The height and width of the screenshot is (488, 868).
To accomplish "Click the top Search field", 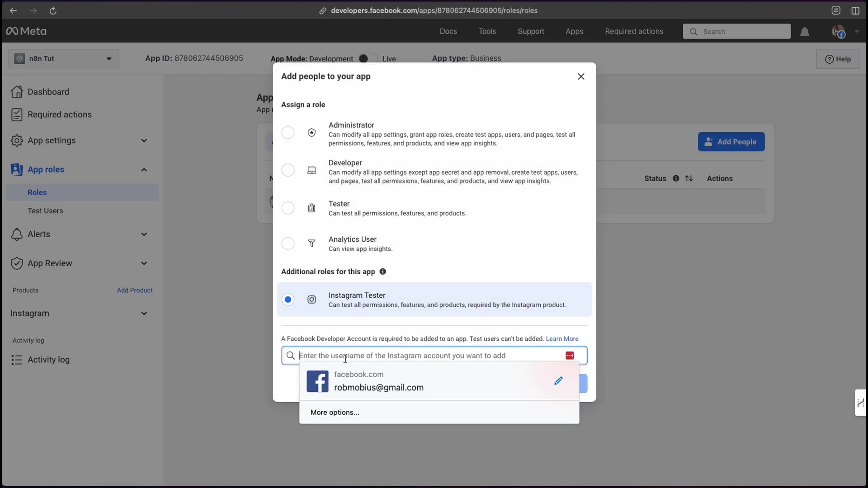I will [736, 32].
